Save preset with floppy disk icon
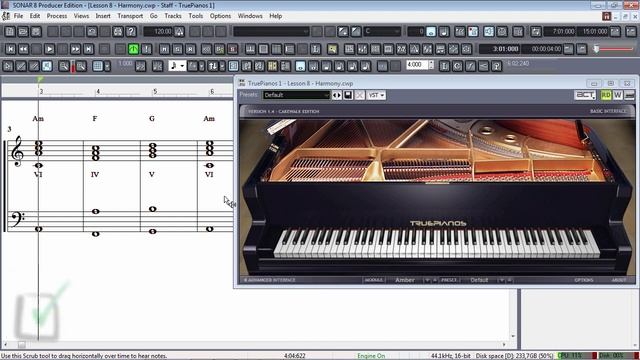640x360 pixels. coord(348,95)
